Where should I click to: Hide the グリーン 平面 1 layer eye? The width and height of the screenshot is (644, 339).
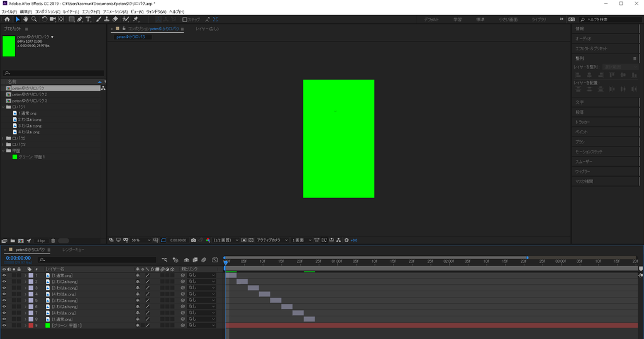4,325
